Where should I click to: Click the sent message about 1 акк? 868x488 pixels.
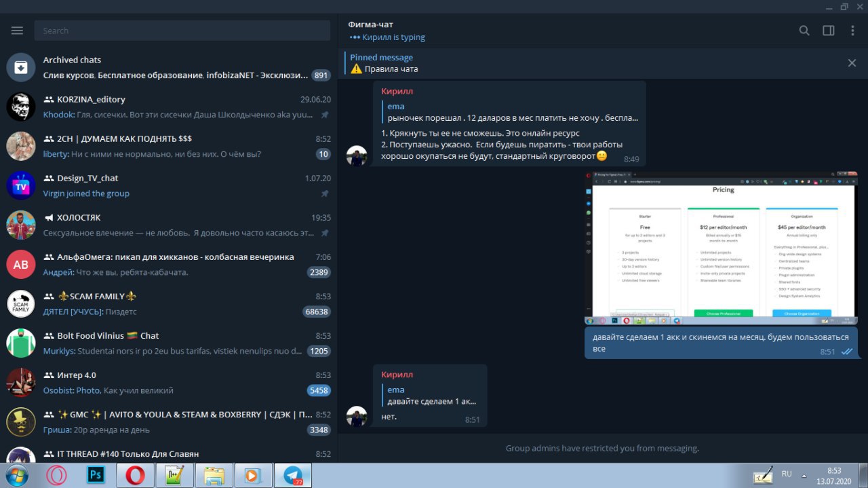point(722,343)
